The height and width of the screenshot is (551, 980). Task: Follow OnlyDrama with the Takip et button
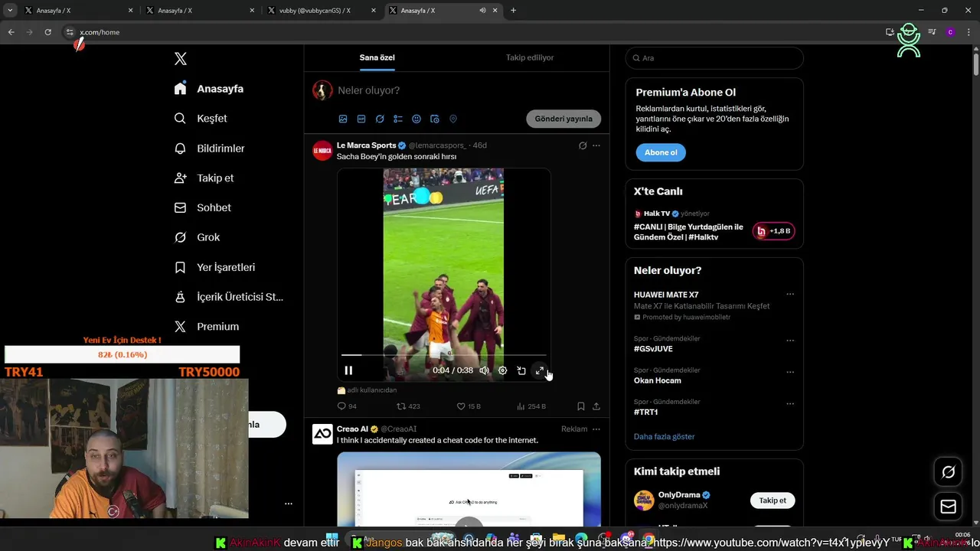[773, 500]
